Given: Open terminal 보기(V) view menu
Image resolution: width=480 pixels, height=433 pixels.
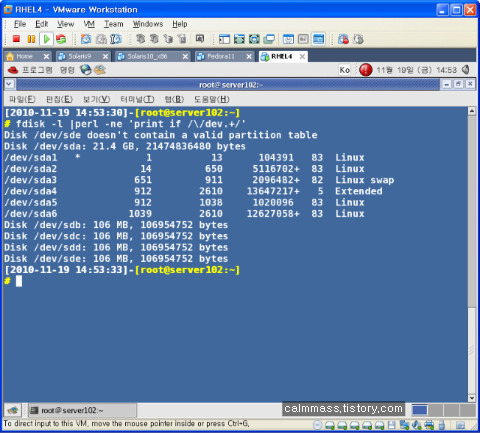Looking at the screenshot, I should point(96,99).
